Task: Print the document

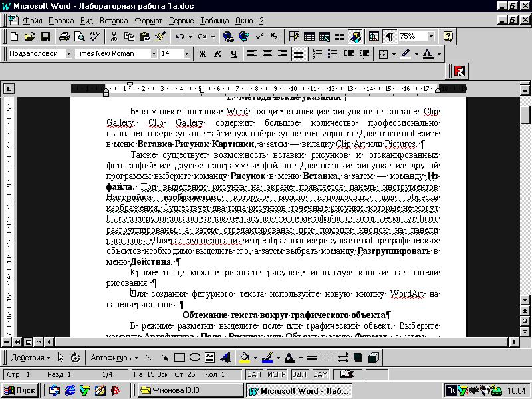Action: pyautogui.click(x=64, y=37)
